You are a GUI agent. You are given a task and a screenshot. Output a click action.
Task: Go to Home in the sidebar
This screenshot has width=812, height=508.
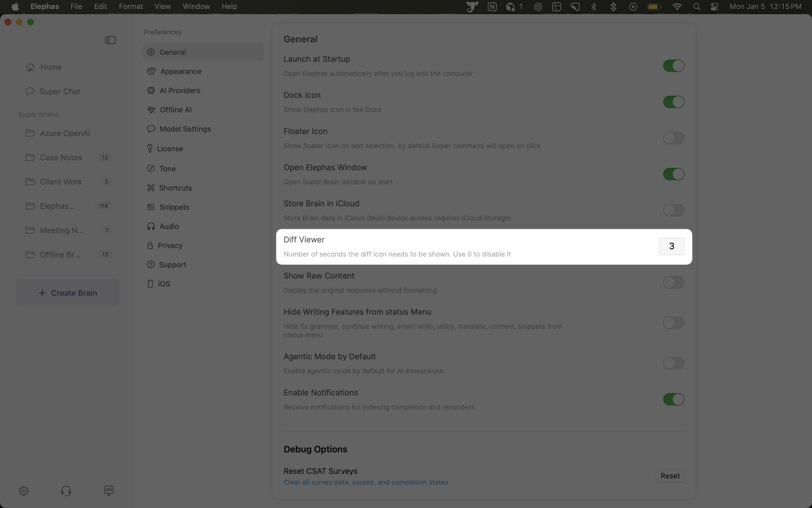coord(44,67)
